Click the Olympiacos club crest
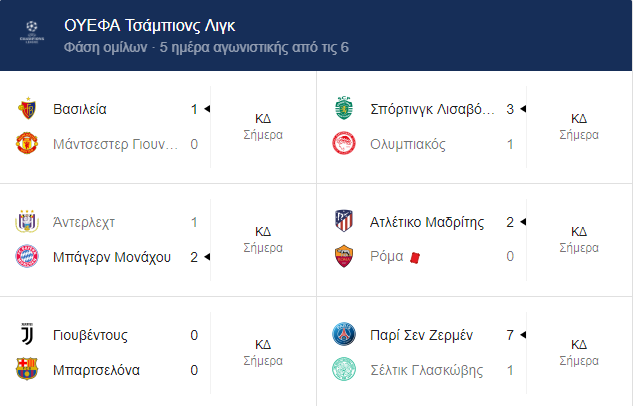Screen dimensions: 633x406 click(x=344, y=143)
